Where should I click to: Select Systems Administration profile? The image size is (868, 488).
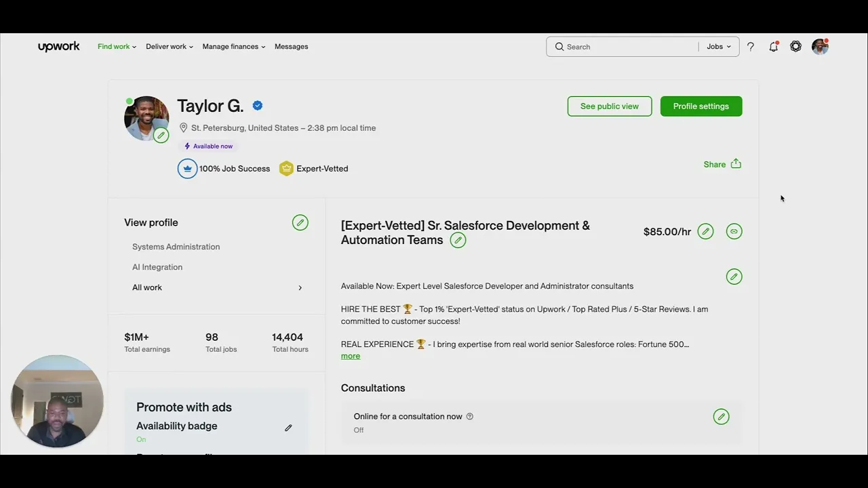pos(176,247)
